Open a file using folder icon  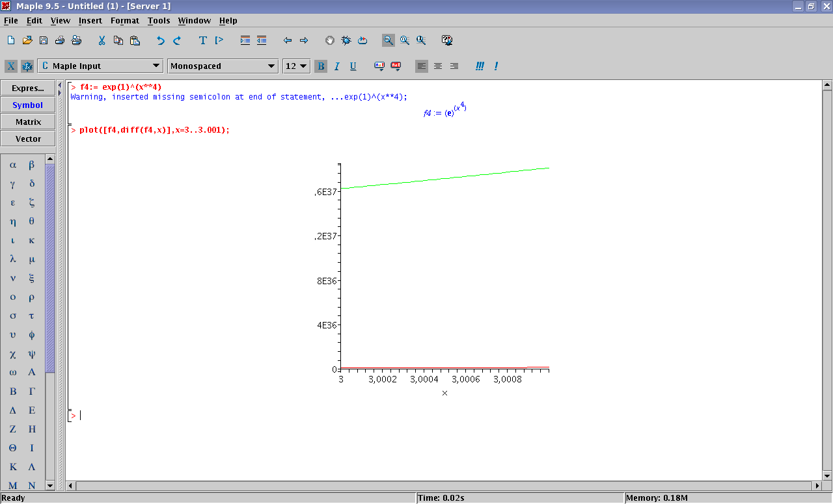pyautogui.click(x=27, y=40)
